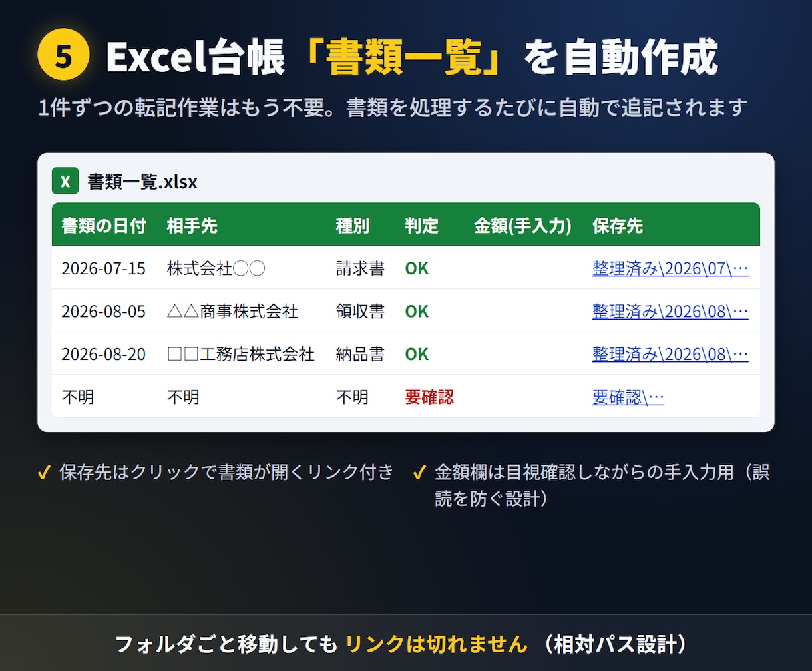The image size is (812, 671).
Task: Click the 金額(手入力) column header
Action: [522, 226]
